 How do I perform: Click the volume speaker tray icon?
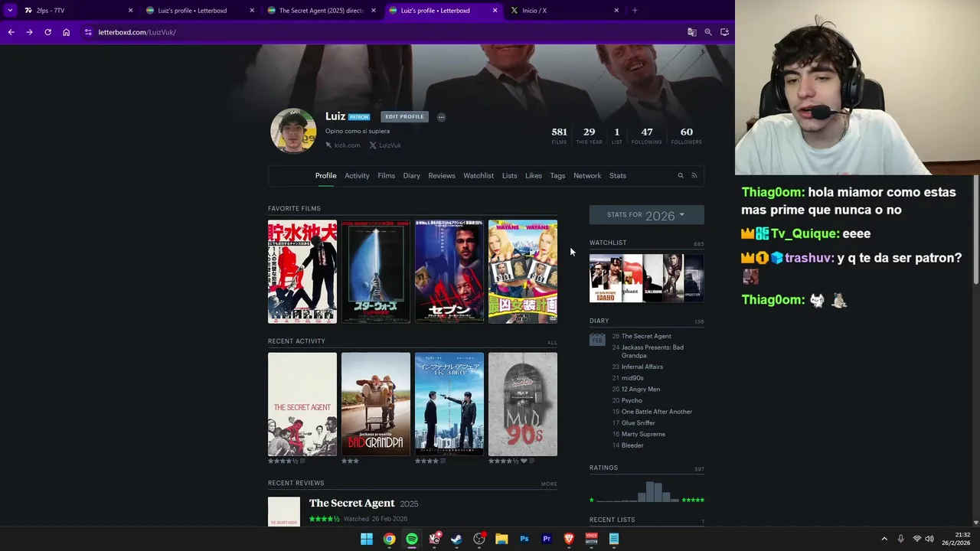click(x=929, y=539)
